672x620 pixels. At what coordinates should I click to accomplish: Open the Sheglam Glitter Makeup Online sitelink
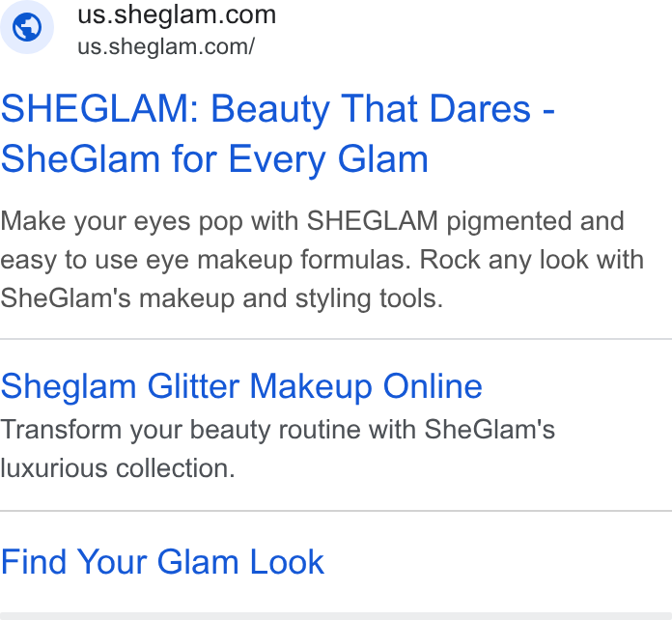[x=241, y=386]
